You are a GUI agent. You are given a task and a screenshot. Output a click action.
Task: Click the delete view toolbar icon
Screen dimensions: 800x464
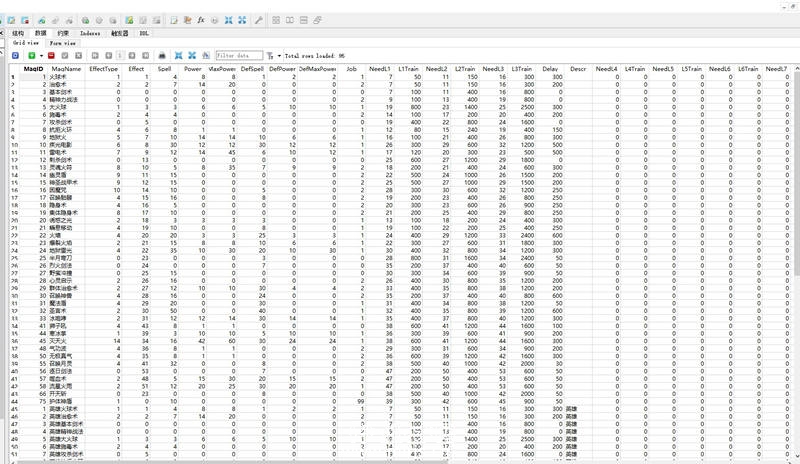pyautogui.click(x=157, y=20)
